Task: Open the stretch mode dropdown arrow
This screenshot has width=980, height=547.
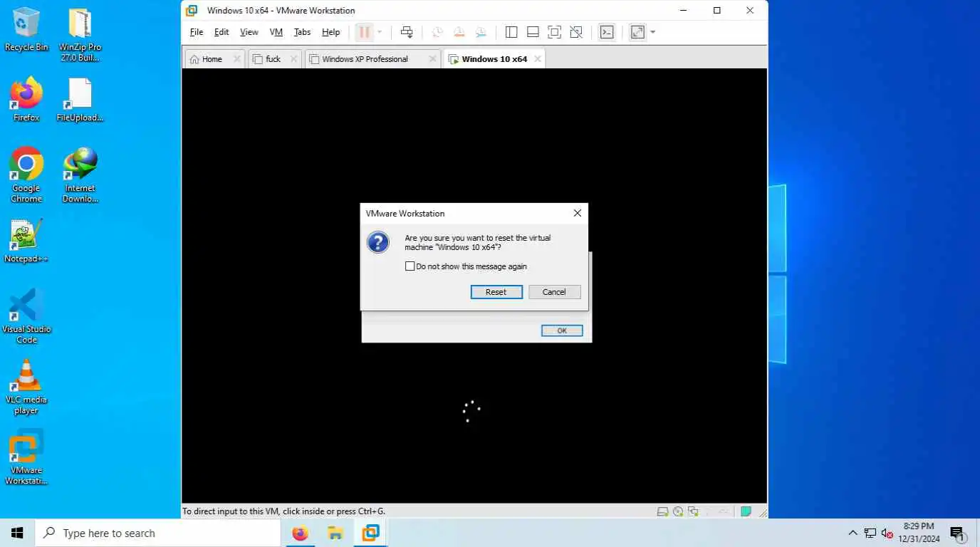Action: pos(652,32)
